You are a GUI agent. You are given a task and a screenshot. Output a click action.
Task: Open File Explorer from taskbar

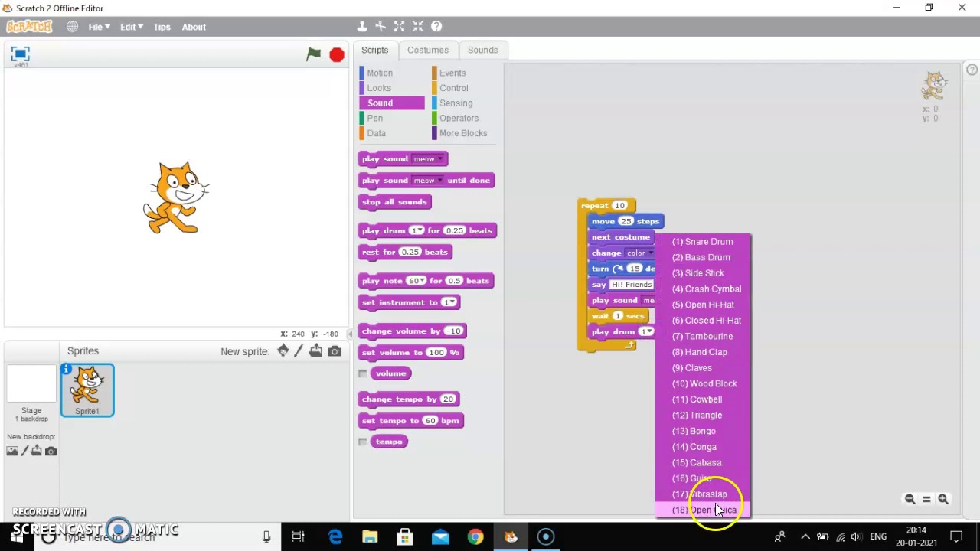370,537
